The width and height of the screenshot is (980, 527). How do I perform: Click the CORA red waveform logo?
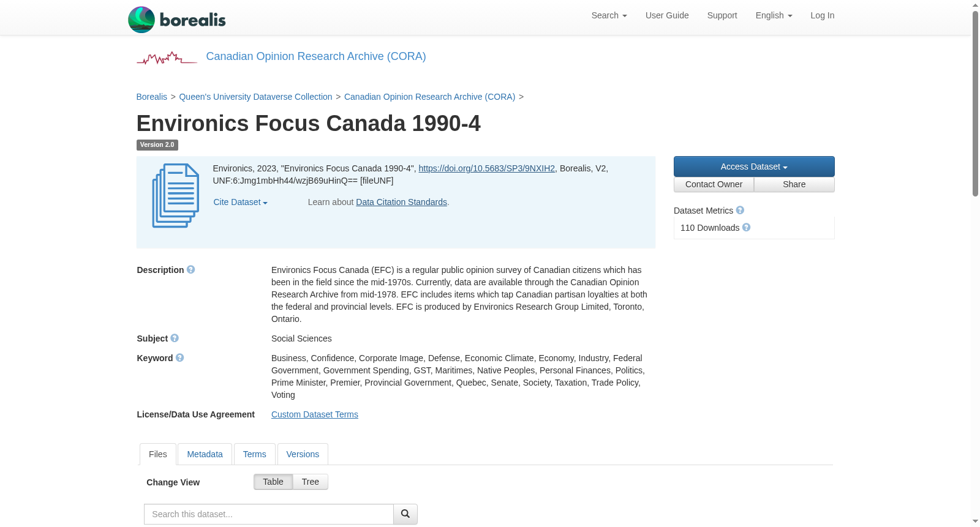(x=167, y=58)
